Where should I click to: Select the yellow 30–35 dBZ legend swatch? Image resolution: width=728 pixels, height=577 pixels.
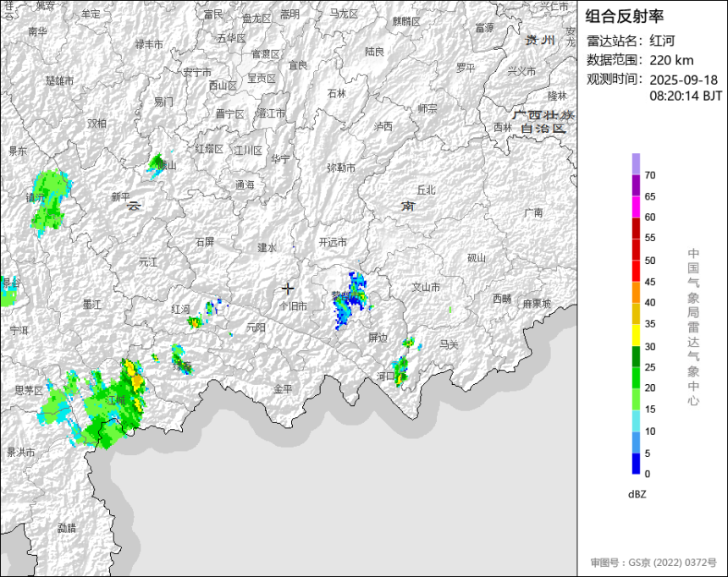(x=636, y=335)
